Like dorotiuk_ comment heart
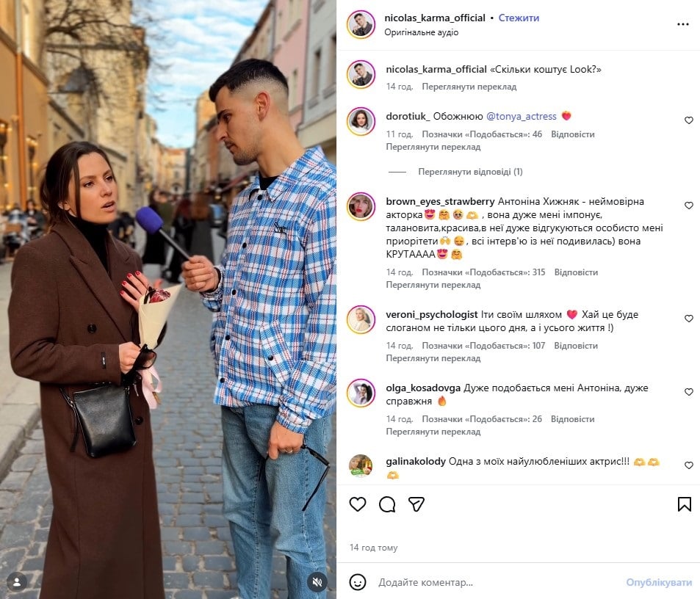This screenshot has width=700, height=599. pyautogui.click(x=689, y=120)
